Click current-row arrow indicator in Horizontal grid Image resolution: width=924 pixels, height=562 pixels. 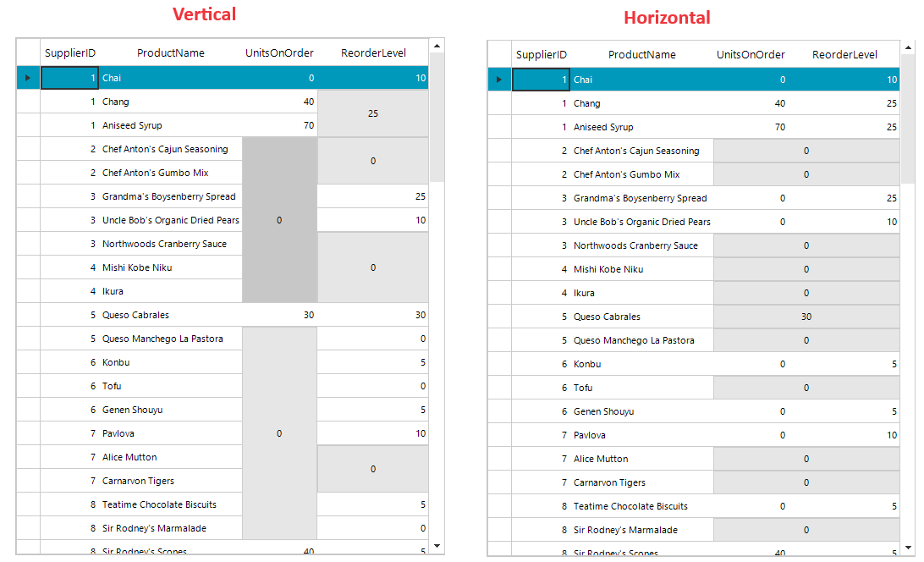coord(498,80)
